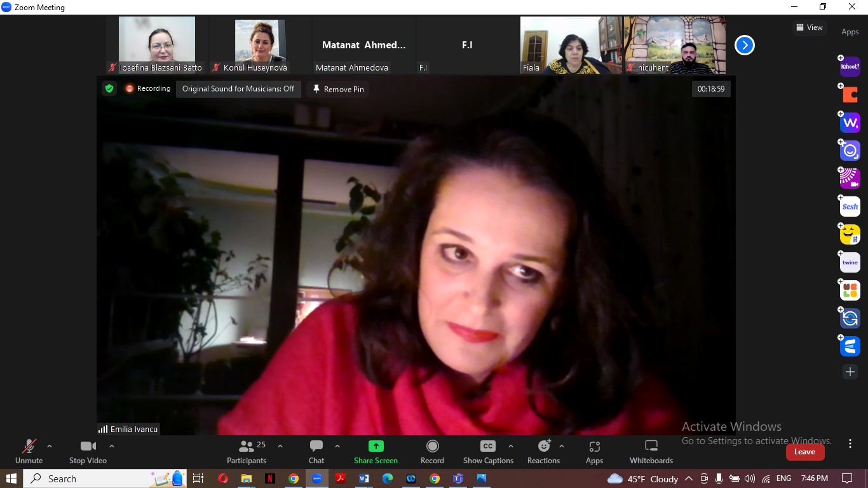
Task: Switch the ENG input language
Action: [x=784, y=478]
